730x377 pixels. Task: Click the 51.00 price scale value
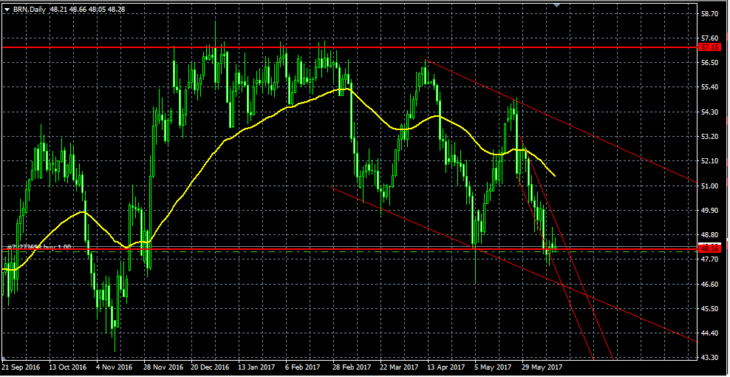(x=710, y=186)
